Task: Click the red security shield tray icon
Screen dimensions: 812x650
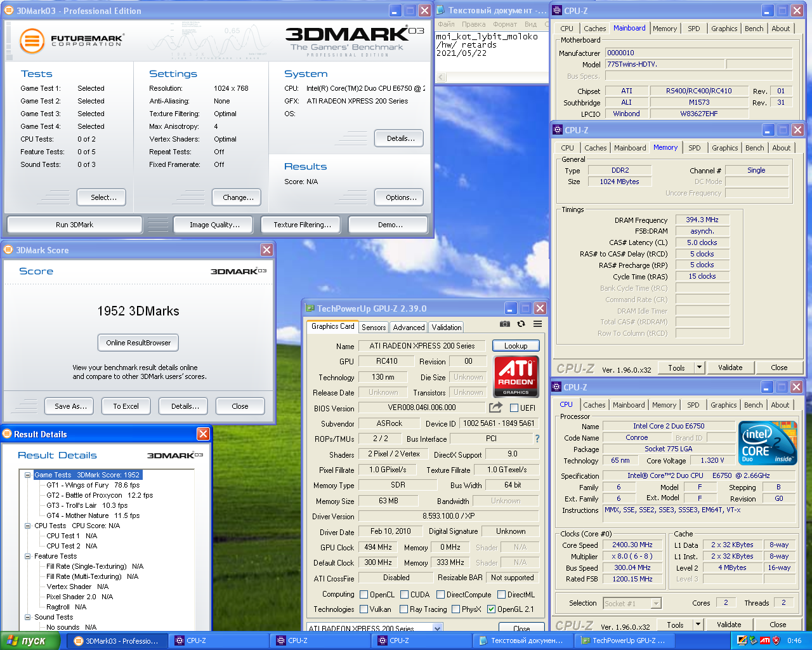Action: pos(776,640)
